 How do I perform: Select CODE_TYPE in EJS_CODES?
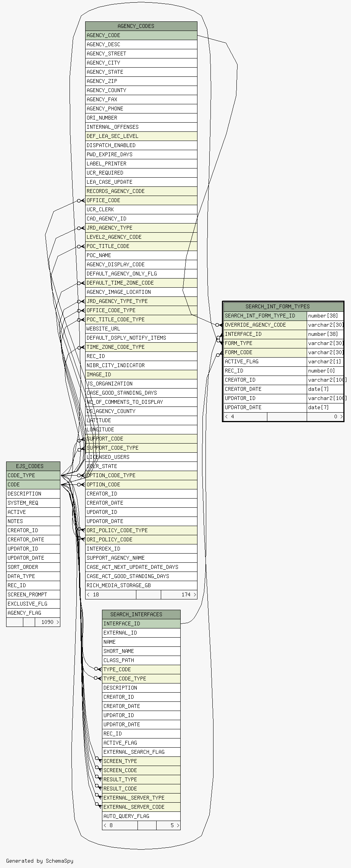[33, 475]
